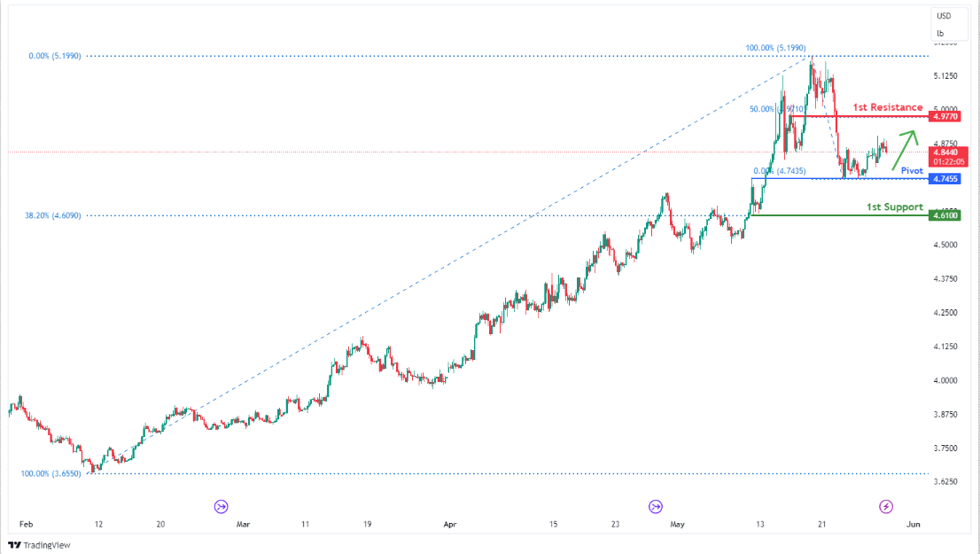The height and width of the screenshot is (554, 980).
Task: Click the 100.00% (5.1990) label at top
Action: pyautogui.click(x=775, y=48)
